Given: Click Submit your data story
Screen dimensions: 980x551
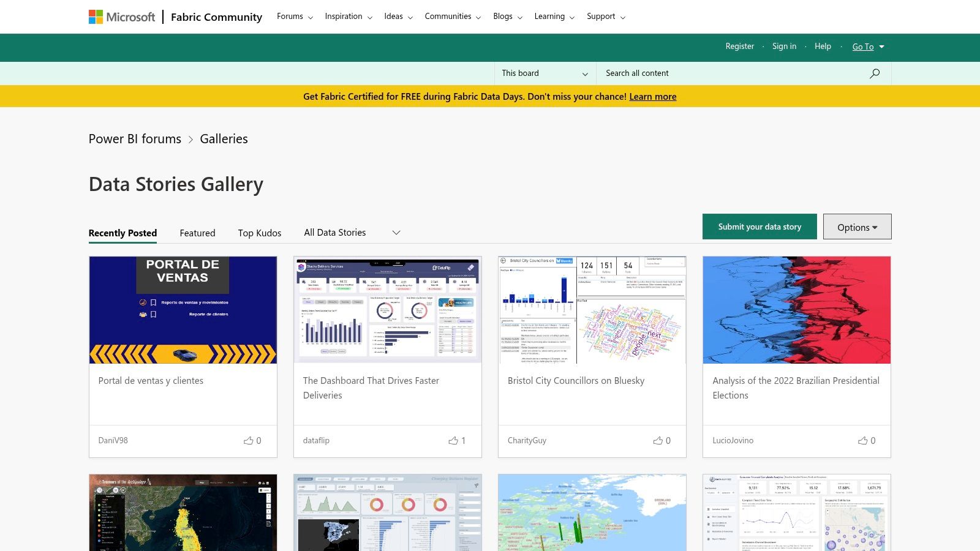Looking at the screenshot, I should coord(759,227).
